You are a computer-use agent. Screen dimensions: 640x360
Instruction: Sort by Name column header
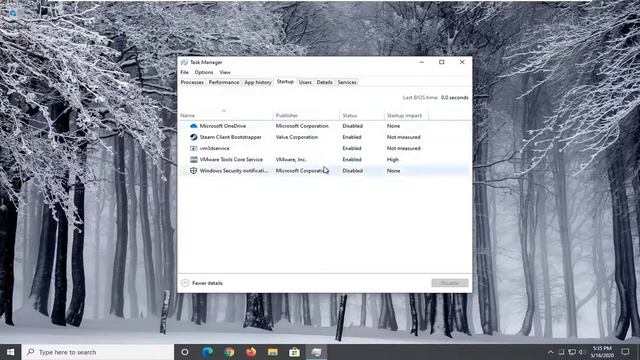click(226, 116)
